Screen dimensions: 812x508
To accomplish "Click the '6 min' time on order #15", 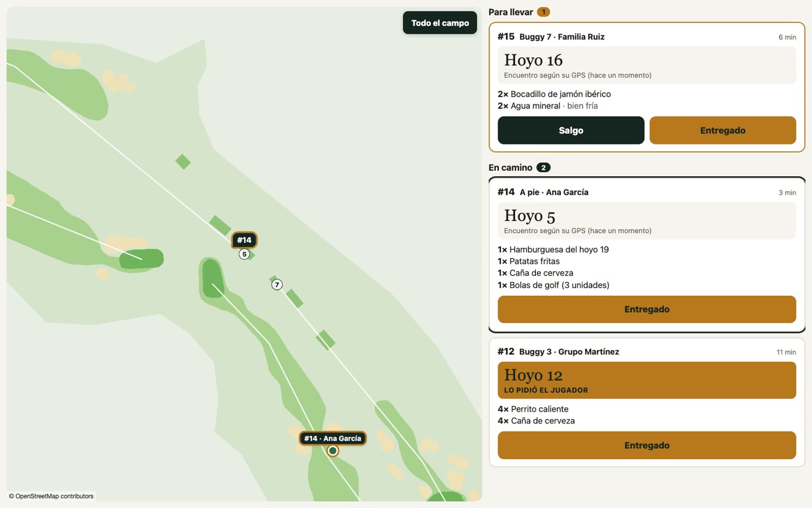I will coord(787,37).
